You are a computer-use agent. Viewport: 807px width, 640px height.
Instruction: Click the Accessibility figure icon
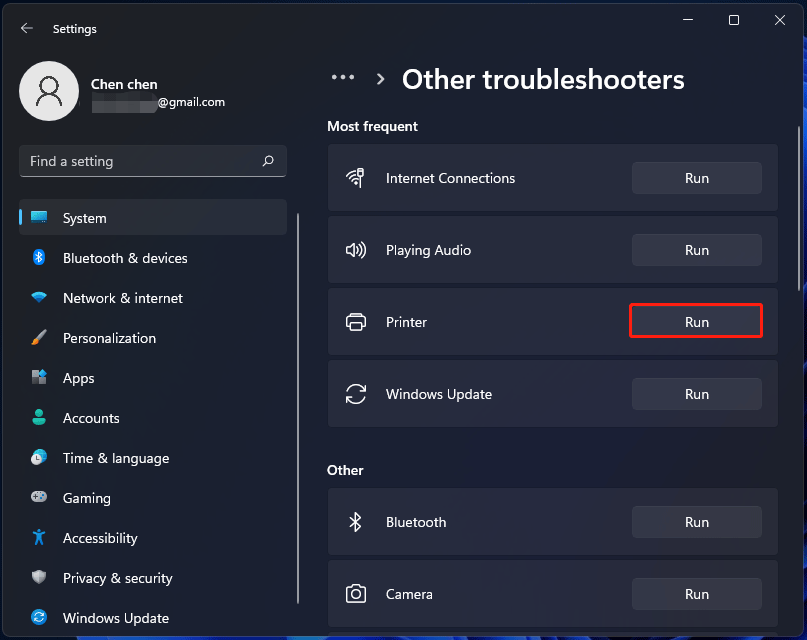pyautogui.click(x=39, y=537)
